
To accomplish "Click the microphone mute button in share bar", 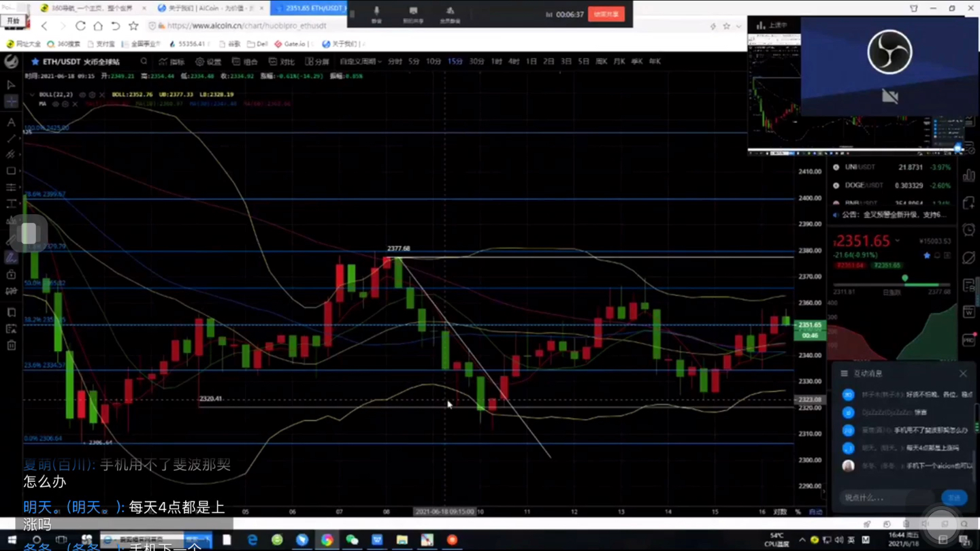I will point(376,14).
